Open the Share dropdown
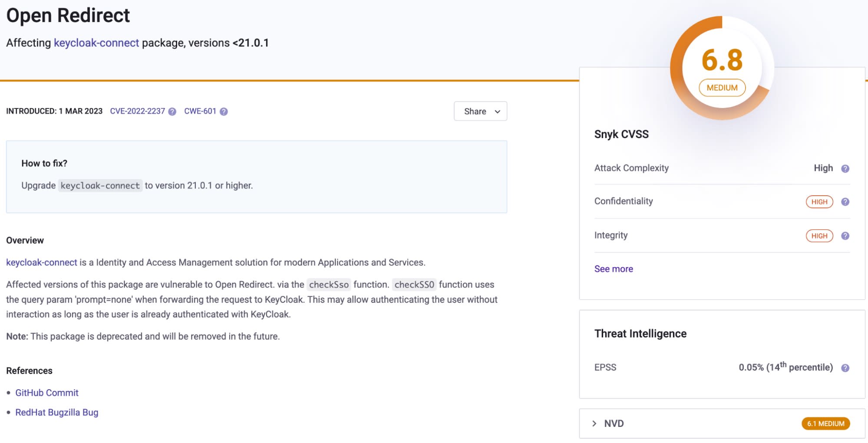Viewport: 868px width, 443px height. tap(480, 111)
